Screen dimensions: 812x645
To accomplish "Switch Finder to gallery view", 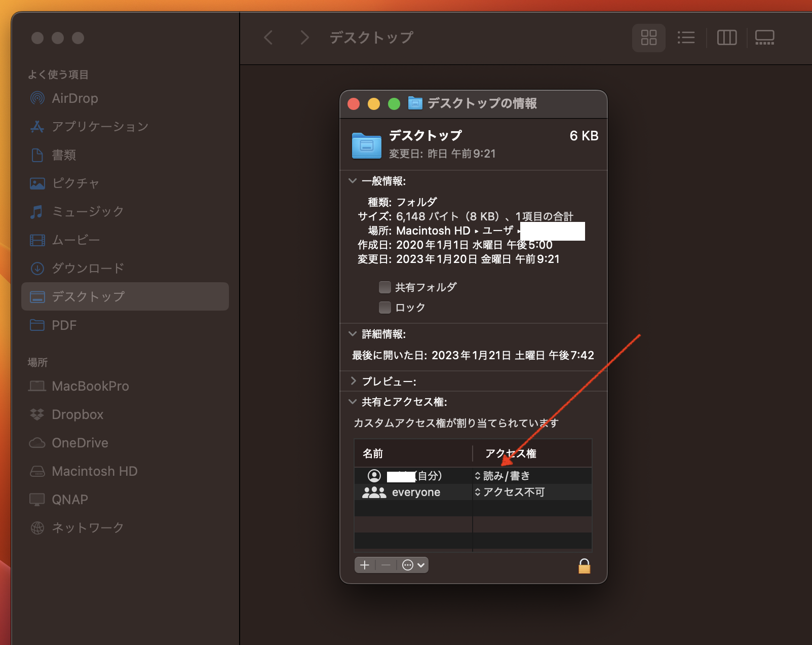I will pos(764,37).
